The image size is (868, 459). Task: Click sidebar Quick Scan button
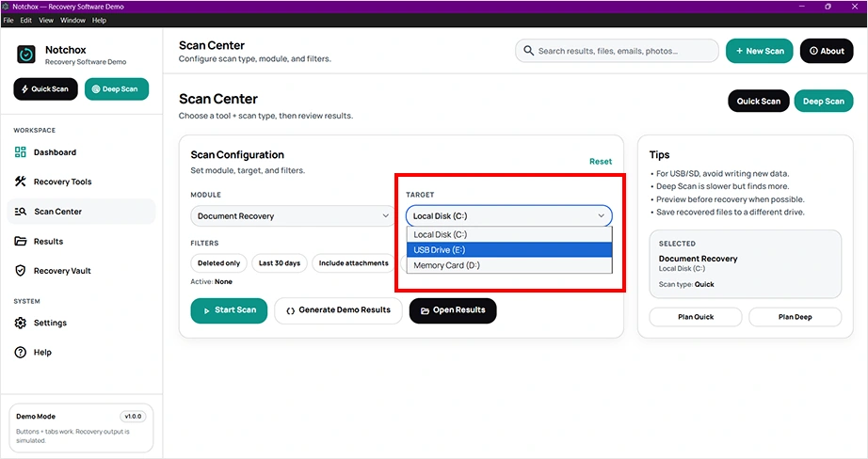45,89
